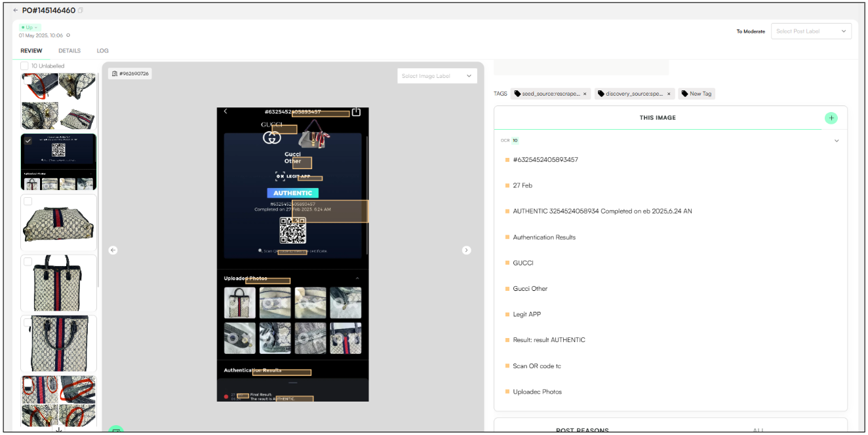Screen dimensions: 868x435
Task: Open the red-circled details collage thumbnail
Action: [x=58, y=401]
